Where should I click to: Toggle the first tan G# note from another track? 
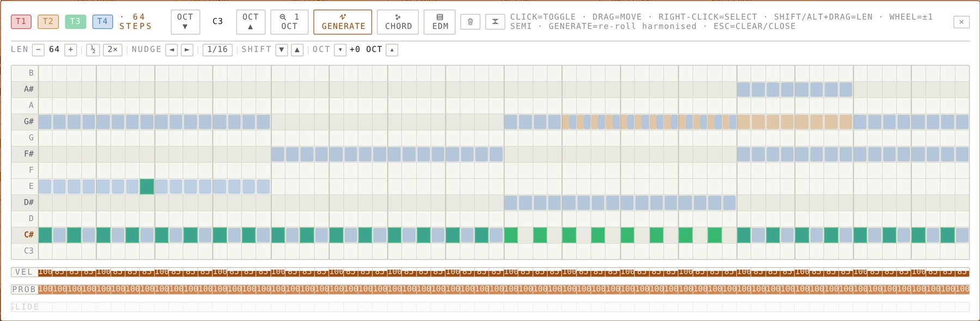(566, 122)
